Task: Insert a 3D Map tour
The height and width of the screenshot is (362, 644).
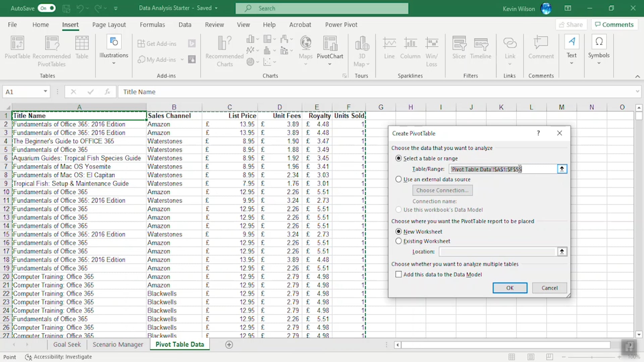Action: [362, 50]
